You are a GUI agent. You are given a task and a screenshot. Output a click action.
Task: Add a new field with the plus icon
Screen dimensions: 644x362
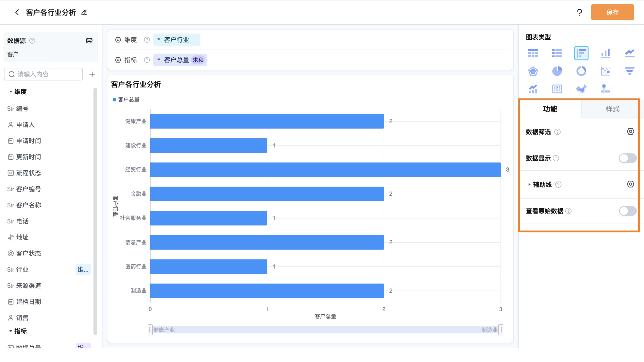(92, 74)
